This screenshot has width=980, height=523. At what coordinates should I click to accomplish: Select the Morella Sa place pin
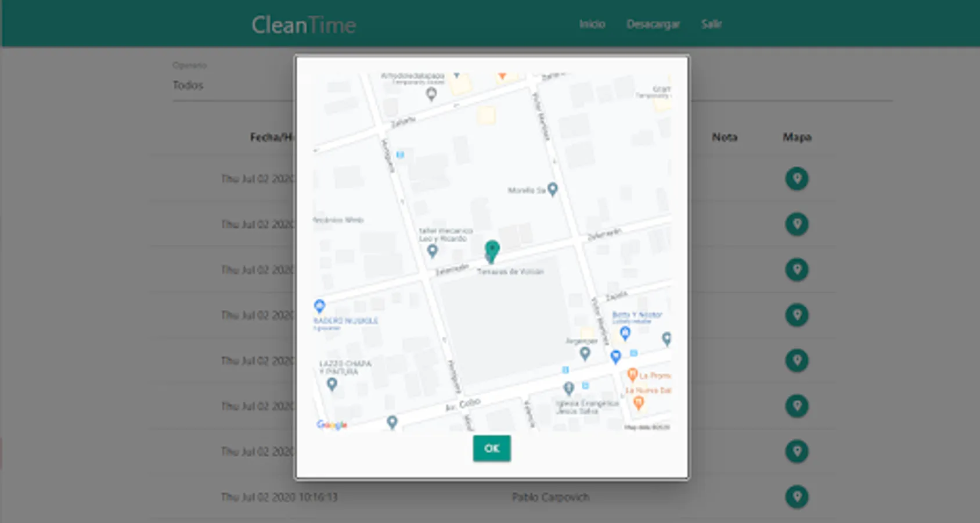pyautogui.click(x=553, y=189)
